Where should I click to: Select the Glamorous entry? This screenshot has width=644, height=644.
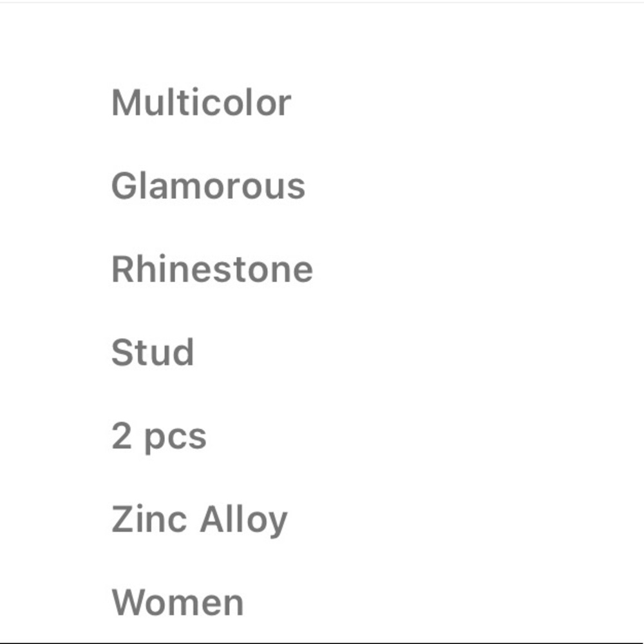point(208,186)
